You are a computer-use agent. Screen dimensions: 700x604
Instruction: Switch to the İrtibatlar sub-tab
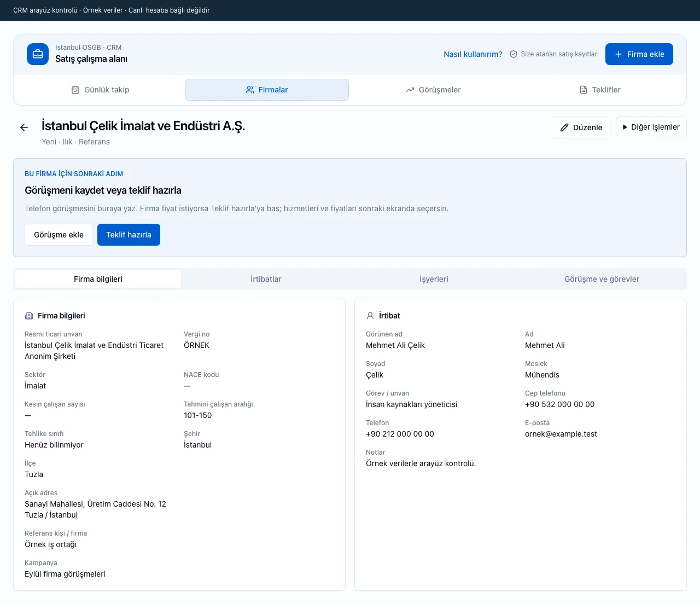[x=266, y=279]
